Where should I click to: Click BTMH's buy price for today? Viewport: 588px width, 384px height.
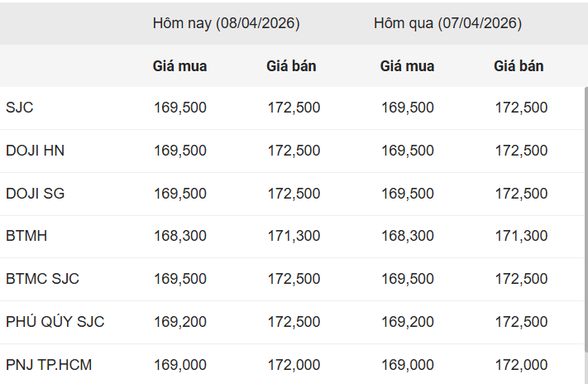coord(179,236)
